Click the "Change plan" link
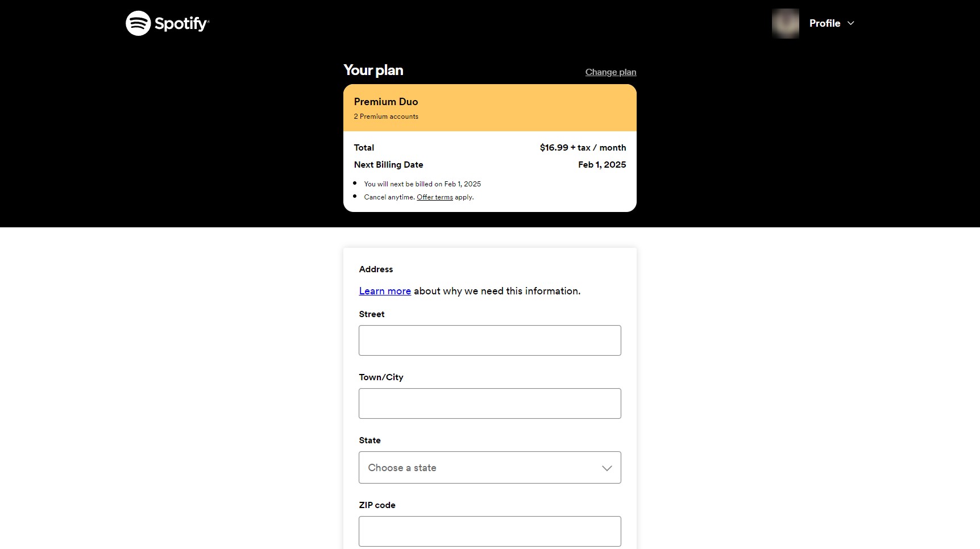The height and width of the screenshot is (549, 980). (x=610, y=72)
